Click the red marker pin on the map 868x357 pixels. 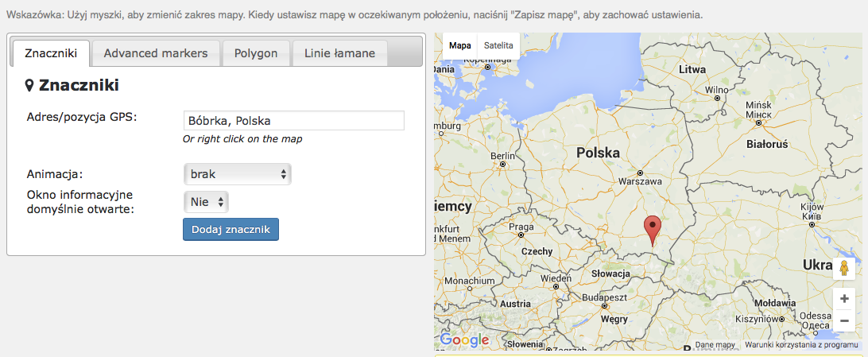pyautogui.click(x=653, y=231)
